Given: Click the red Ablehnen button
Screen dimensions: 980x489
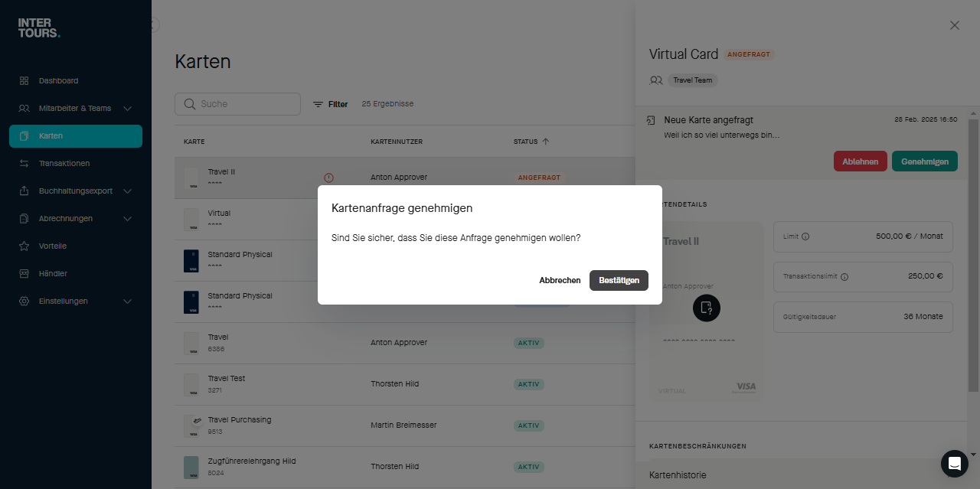Looking at the screenshot, I should (x=860, y=161).
